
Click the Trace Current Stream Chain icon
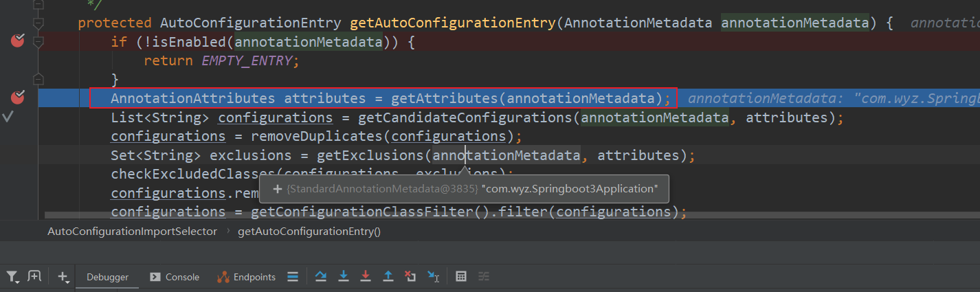484,277
